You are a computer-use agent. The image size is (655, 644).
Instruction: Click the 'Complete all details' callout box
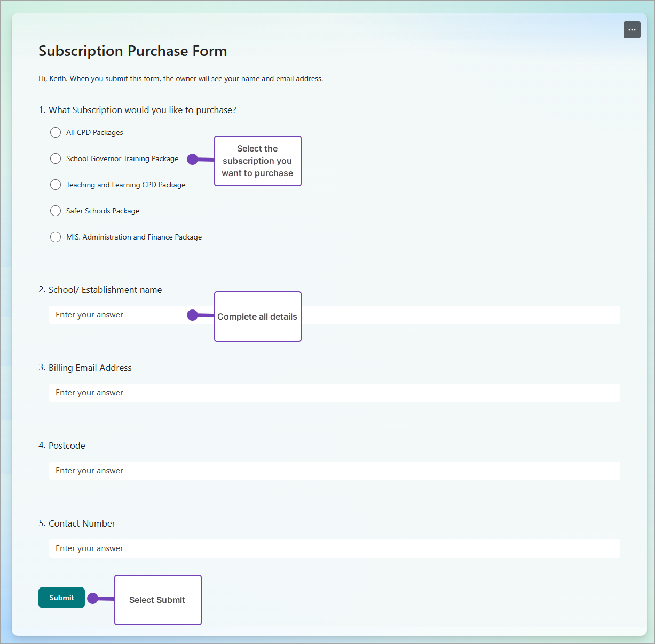[x=257, y=316]
